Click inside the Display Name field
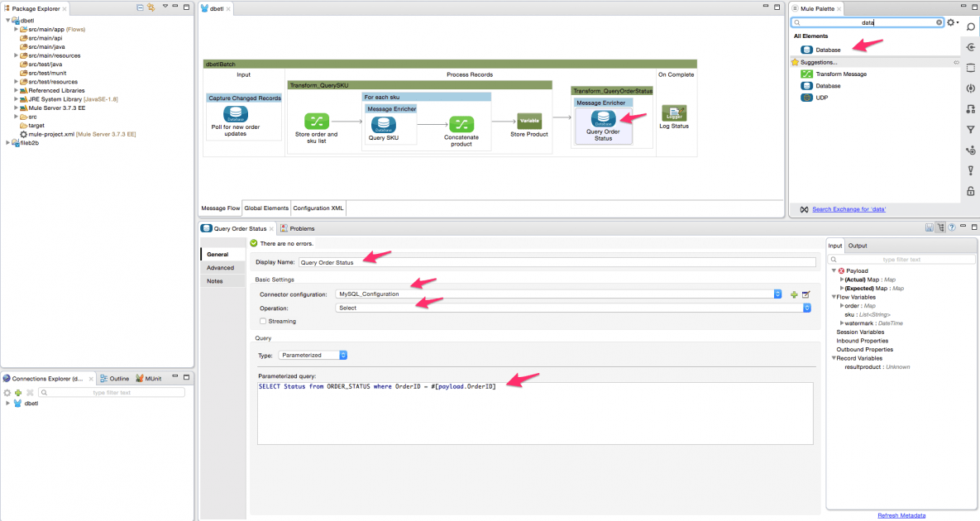 coord(496,261)
